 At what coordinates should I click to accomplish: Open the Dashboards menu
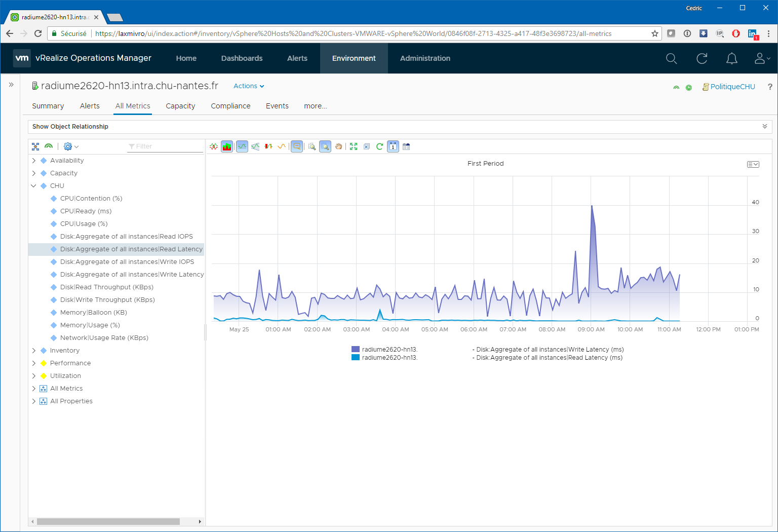tap(242, 58)
